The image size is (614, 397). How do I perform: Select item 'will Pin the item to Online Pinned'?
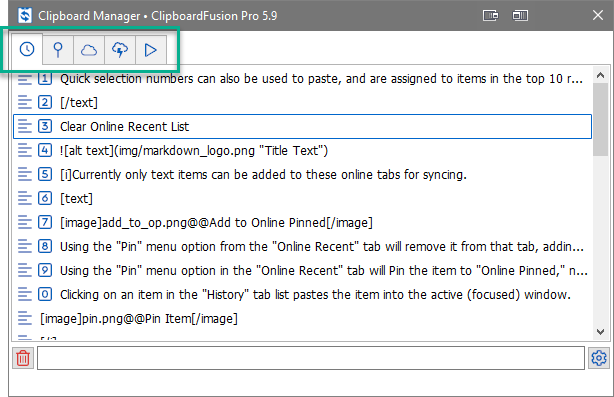click(302, 271)
